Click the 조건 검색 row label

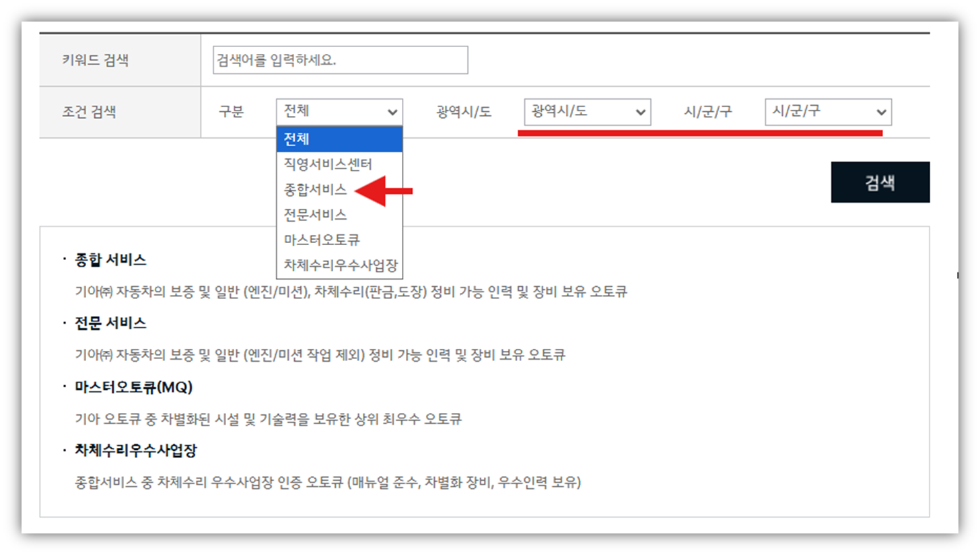coord(88,112)
